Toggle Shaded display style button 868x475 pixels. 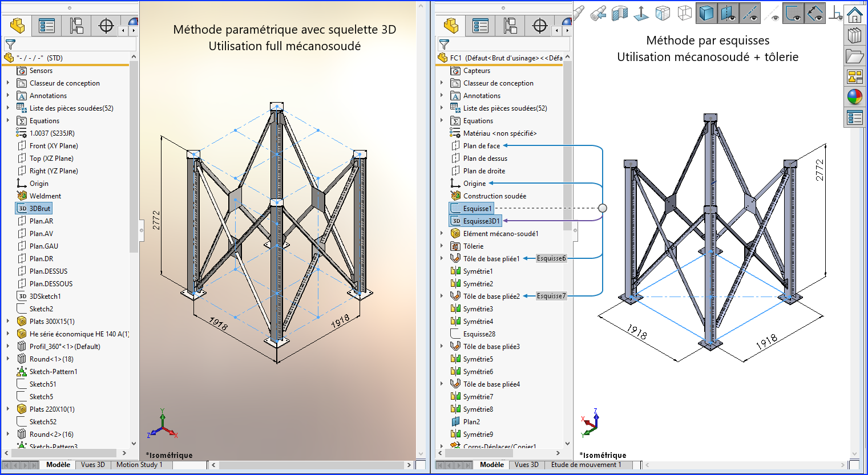coord(706,13)
